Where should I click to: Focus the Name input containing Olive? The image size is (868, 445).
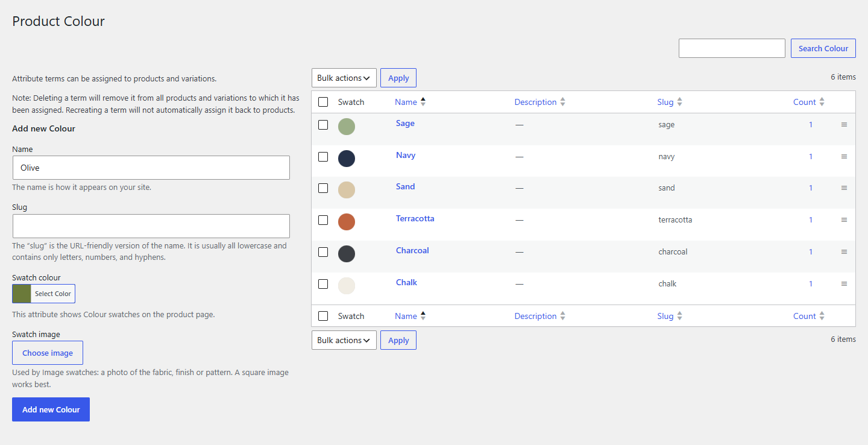151,168
